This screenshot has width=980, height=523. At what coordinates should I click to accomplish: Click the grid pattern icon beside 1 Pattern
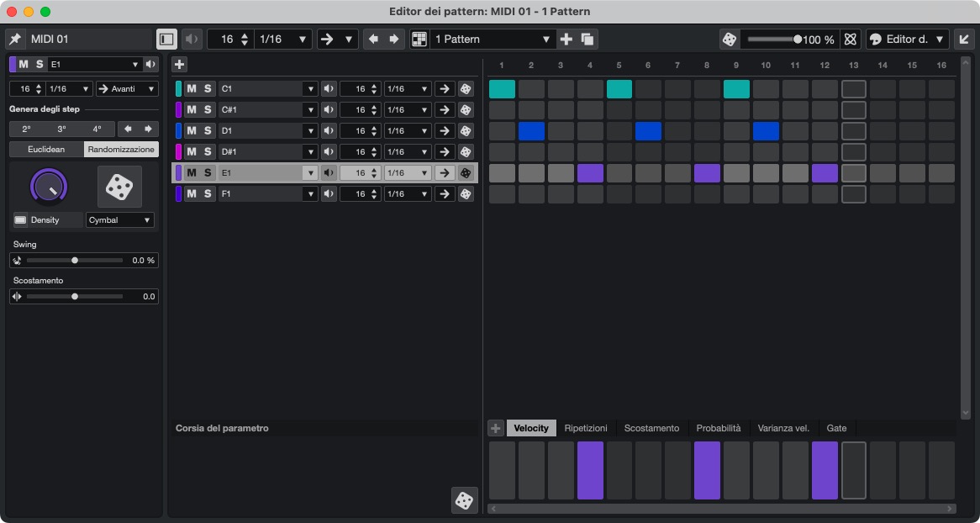[418, 39]
